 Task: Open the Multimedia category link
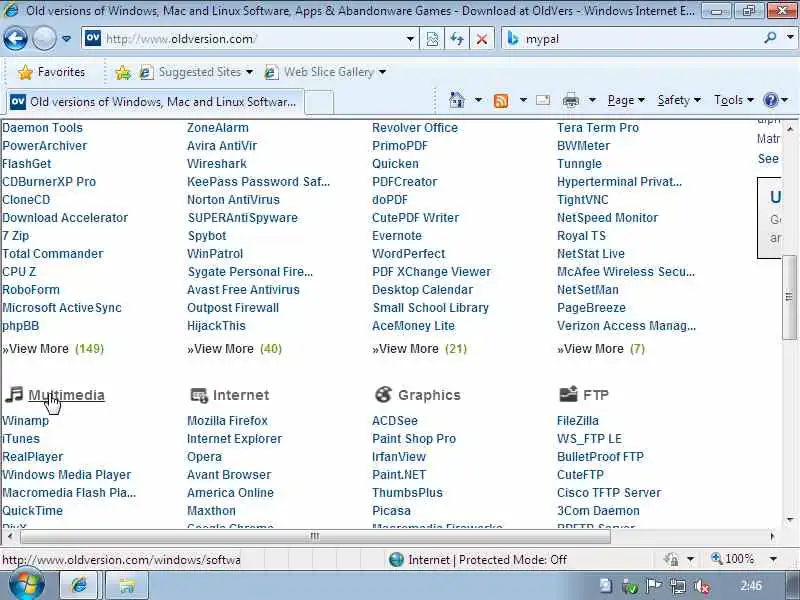[x=66, y=395]
